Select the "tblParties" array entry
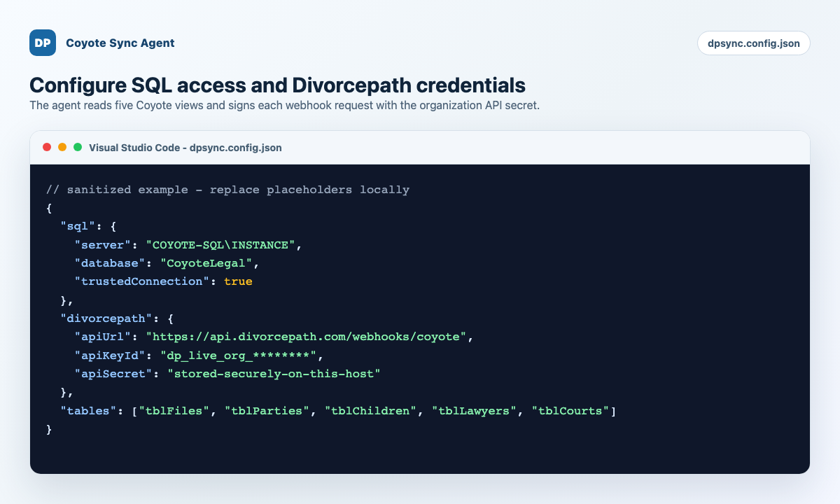Screen dimensions: 840x504 [267, 411]
